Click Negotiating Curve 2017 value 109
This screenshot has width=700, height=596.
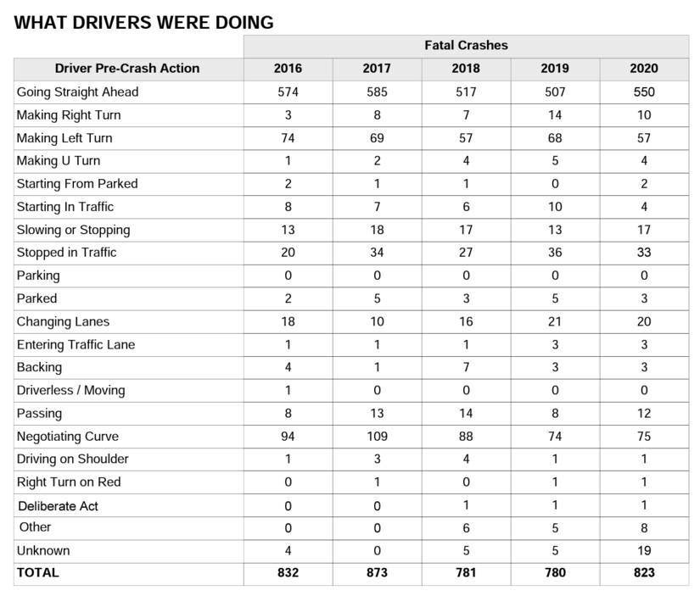(377, 437)
